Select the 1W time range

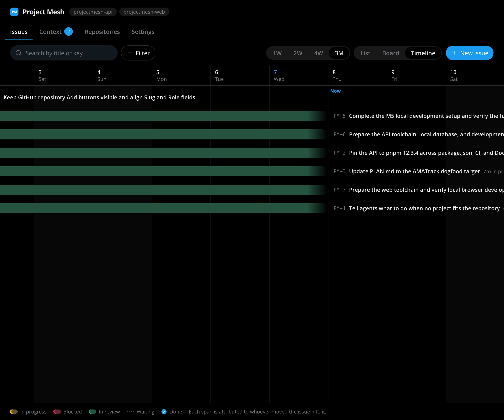click(277, 53)
